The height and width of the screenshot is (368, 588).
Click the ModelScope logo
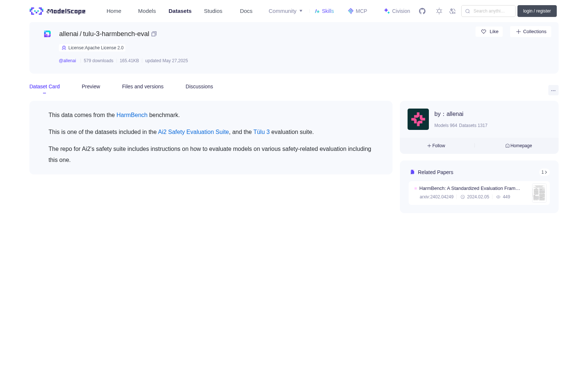pos(57,11)
